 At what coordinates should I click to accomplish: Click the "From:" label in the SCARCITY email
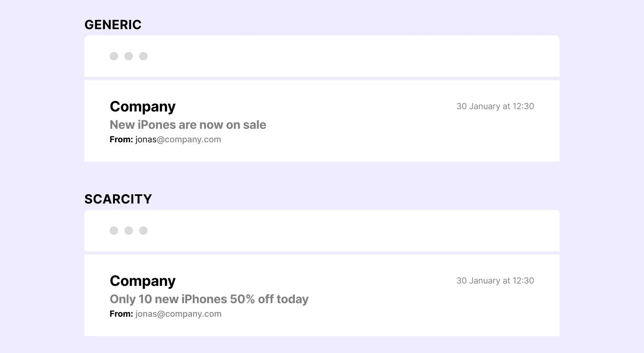(x=121, y=314)
